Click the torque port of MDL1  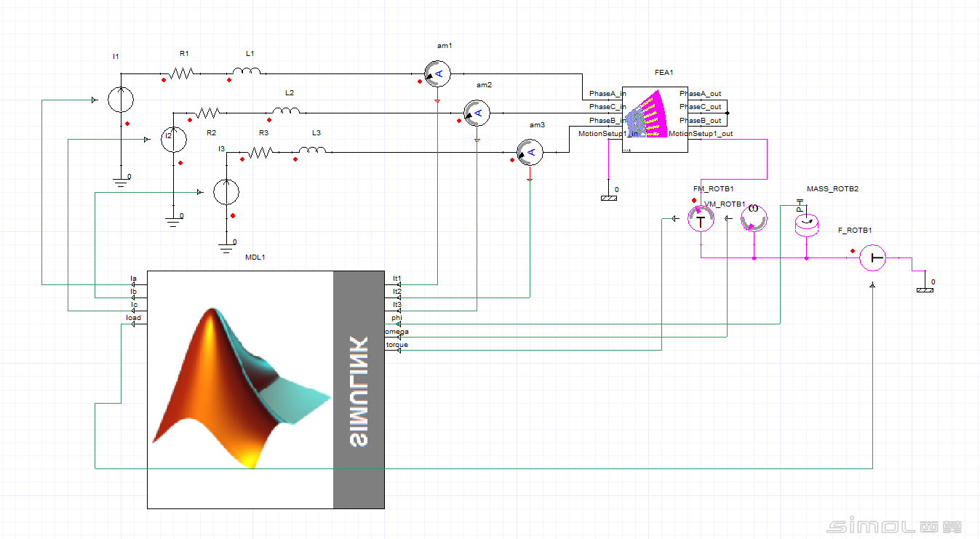click(397, 345)
